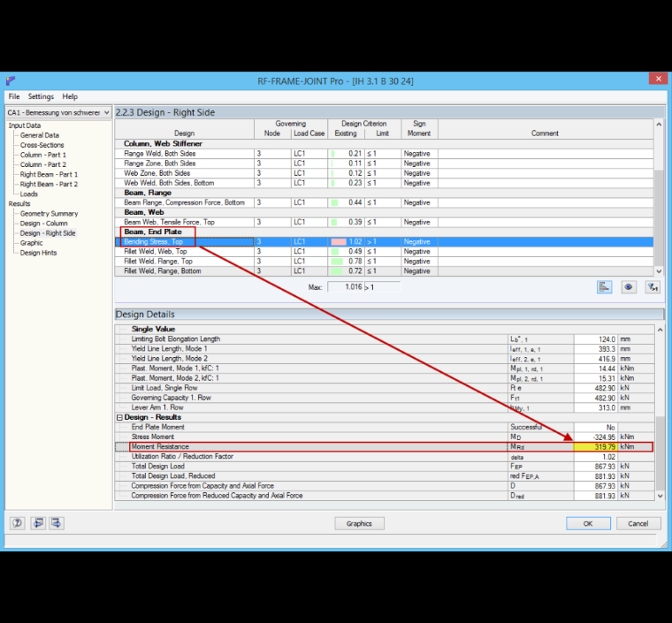Click the eye view mode icon
672x623 pixels.
click(x=629, y=287)
